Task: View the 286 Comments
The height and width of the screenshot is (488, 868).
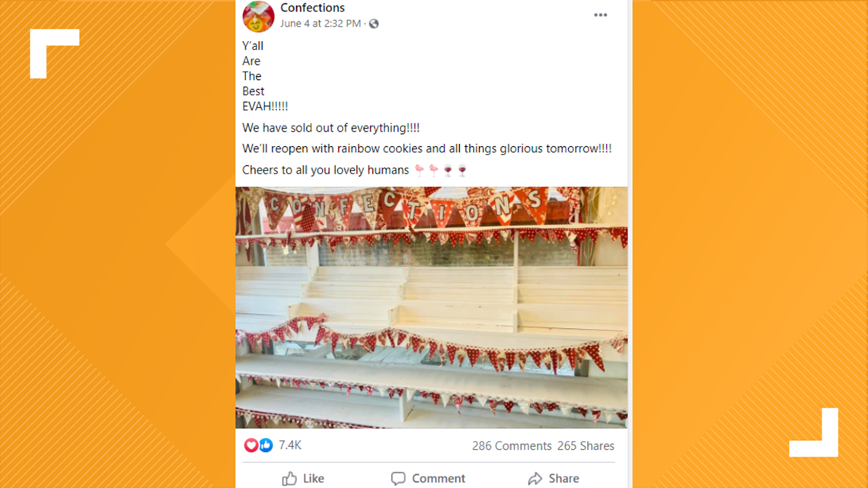Action: coord(512,446)
